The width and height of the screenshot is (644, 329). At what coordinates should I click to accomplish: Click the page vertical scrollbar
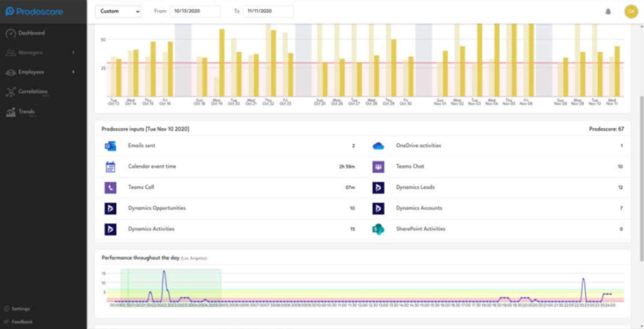point(641,178)
